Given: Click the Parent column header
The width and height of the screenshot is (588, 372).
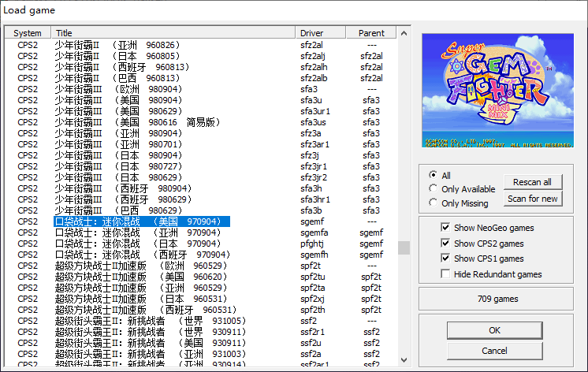Looking at the screenshot, I should [371, 33].
